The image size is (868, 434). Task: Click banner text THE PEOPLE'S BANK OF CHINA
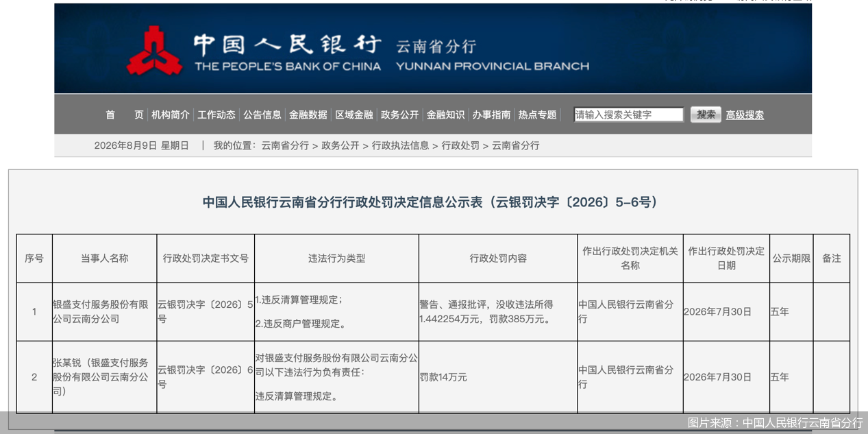pos(287,67)
